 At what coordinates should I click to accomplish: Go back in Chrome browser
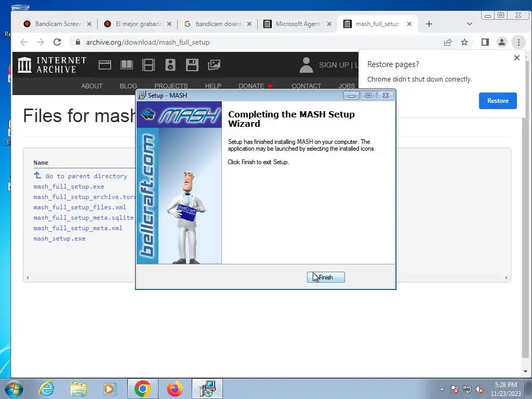click(x=24, y=42)
